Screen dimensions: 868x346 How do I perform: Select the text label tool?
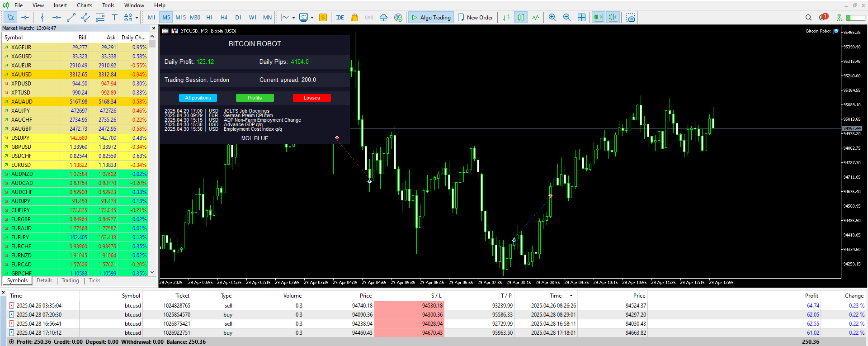click(x=114, y=18)
